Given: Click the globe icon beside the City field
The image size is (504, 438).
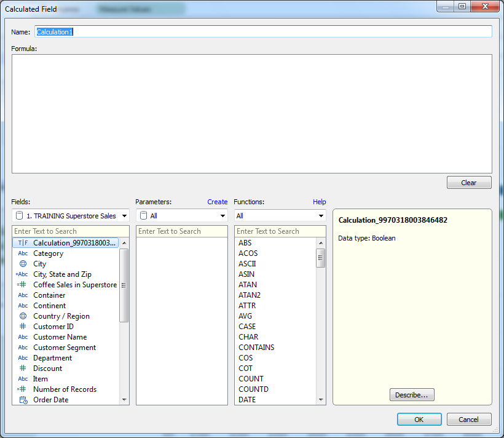Looking at the screenshot, I should pos(23,263).
